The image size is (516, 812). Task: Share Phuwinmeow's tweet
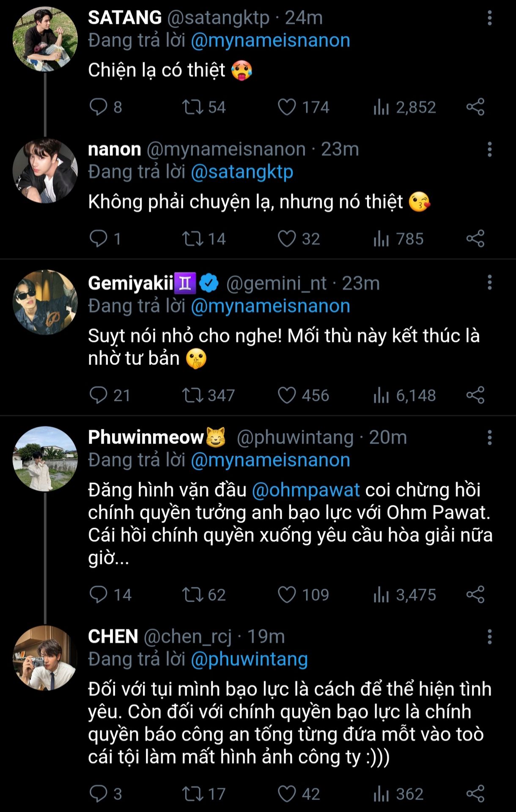point(475,595)
